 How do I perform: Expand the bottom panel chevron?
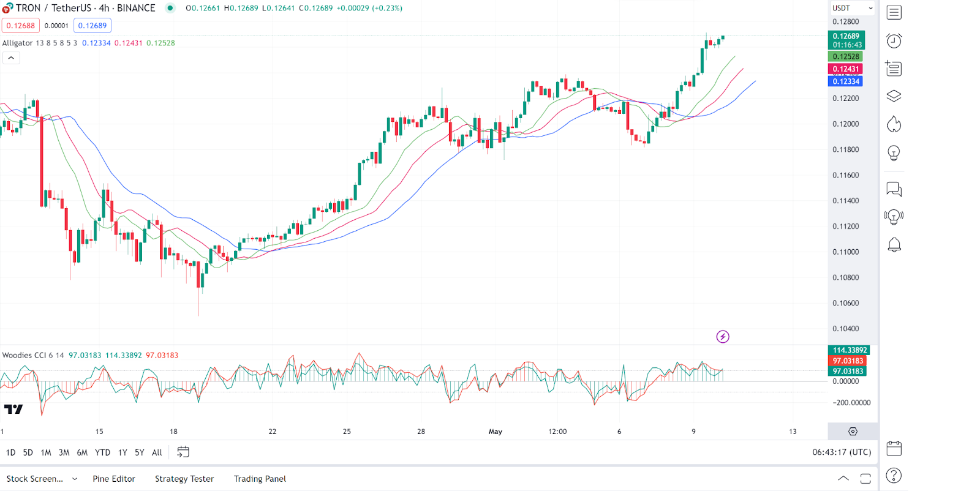click(843, 479)
